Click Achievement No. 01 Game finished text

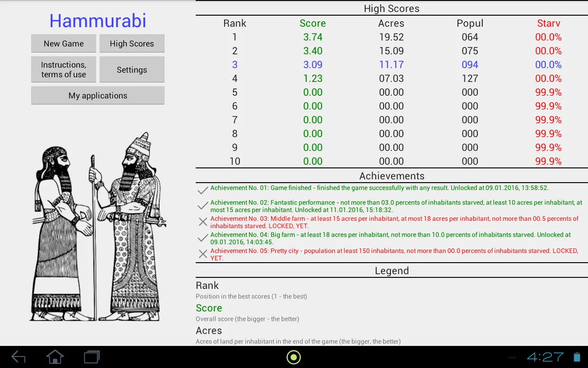tap(379, 188)
